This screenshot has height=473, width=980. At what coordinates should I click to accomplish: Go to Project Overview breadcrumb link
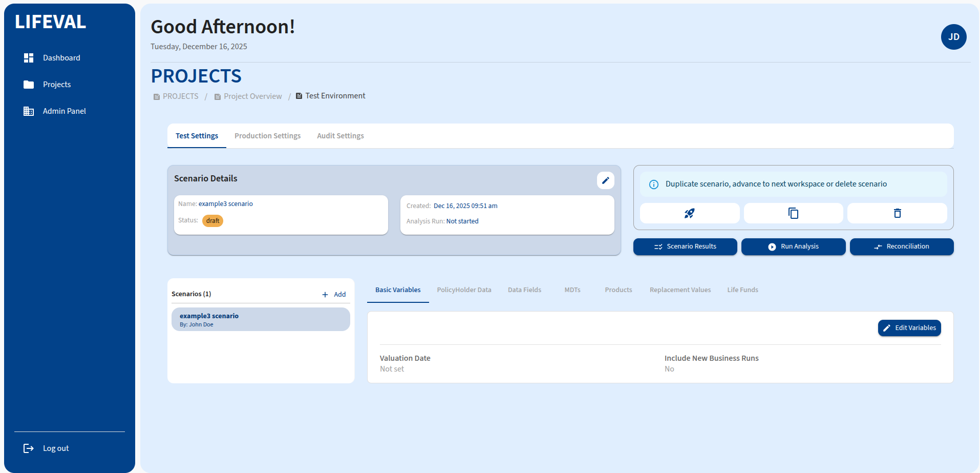[252, 96]
